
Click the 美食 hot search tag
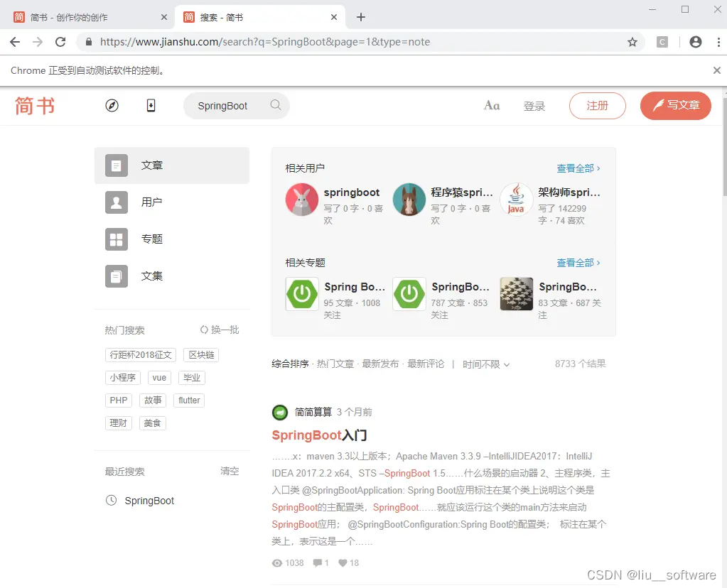pos(153,423)
